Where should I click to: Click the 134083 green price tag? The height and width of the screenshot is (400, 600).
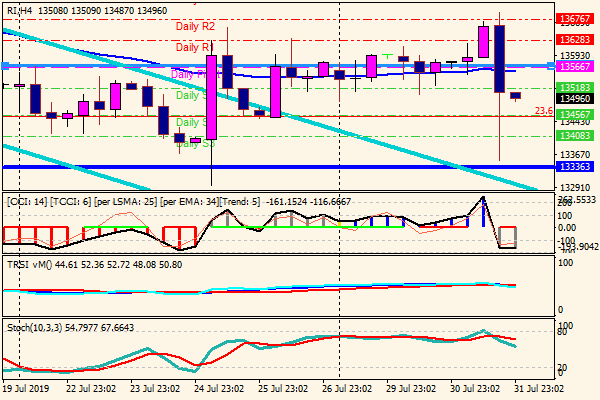[x=574, y=135]
